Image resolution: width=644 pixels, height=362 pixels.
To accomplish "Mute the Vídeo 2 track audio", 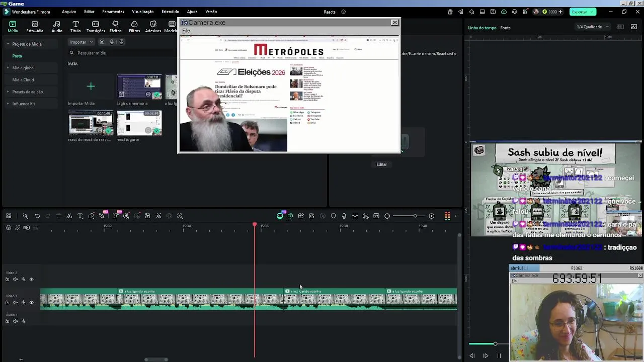I will tap(15, 279).
